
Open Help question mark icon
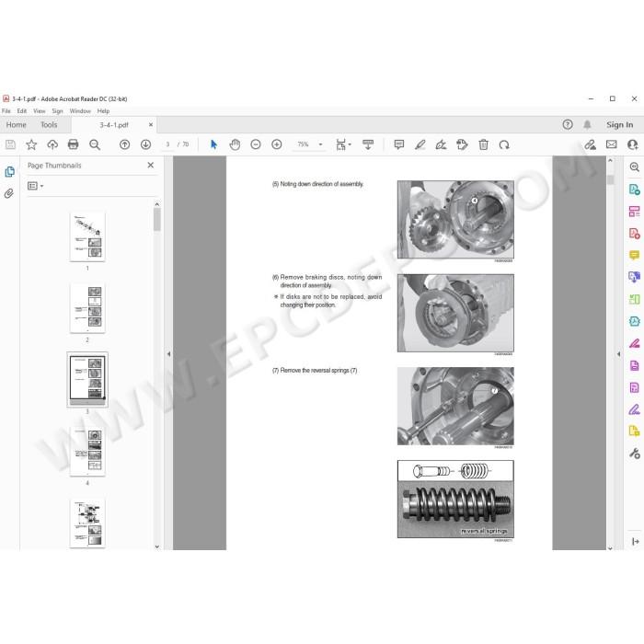(x=568, y=124)
